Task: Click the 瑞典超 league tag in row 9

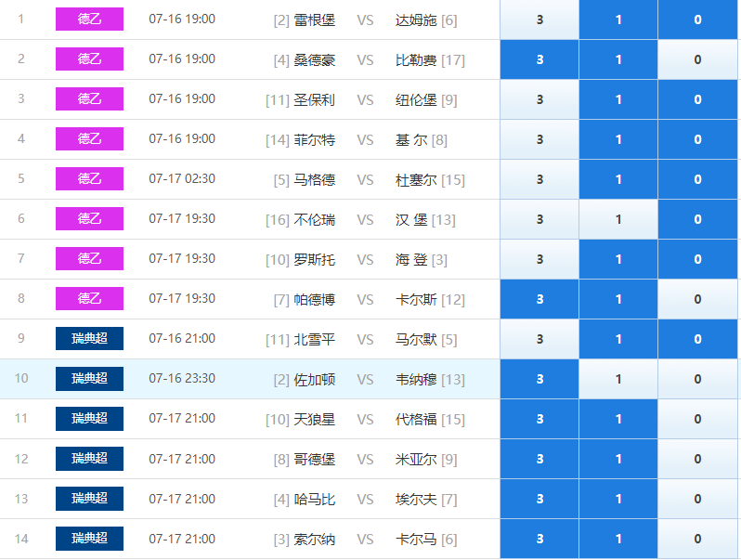Action: click(x=89, y=338)
